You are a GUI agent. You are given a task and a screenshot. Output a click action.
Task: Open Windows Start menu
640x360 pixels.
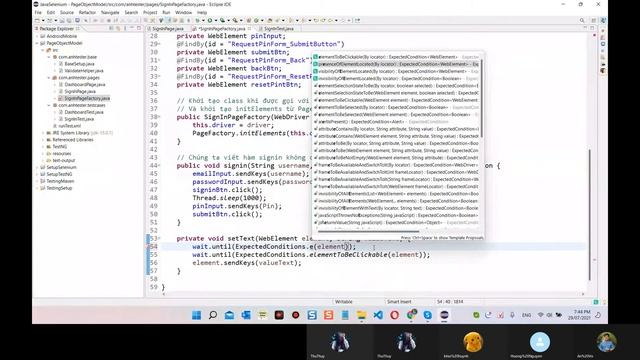pos(196,315)
